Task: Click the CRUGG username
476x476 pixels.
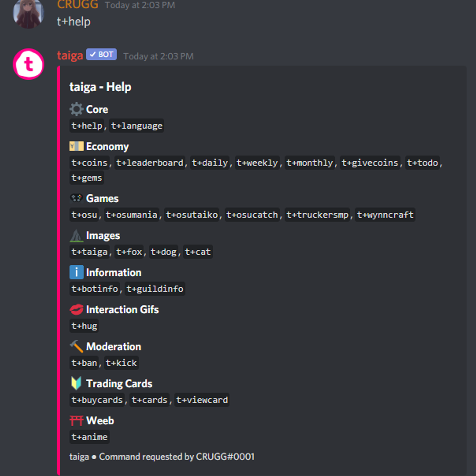Action: tap(77, 5)
